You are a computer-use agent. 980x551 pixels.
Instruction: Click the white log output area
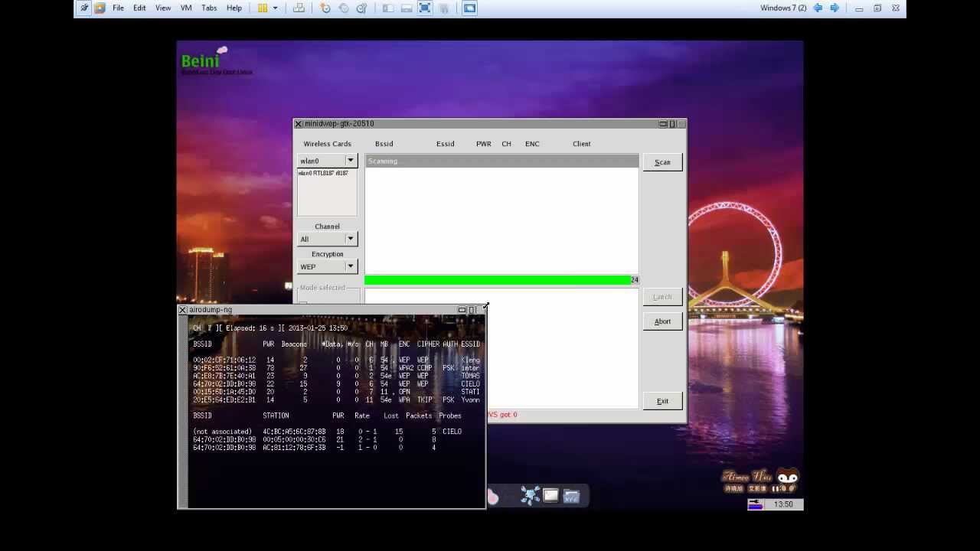pos(501,348)
